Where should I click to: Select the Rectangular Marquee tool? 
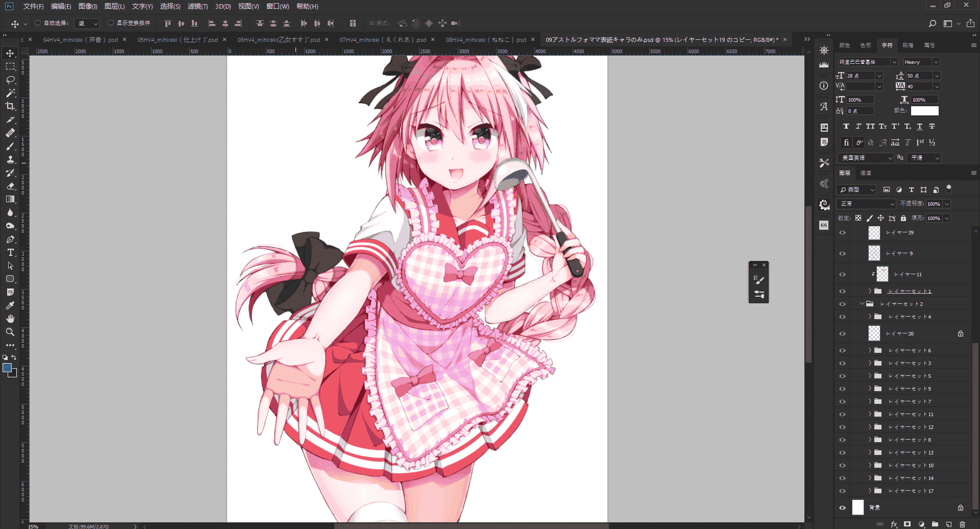tap(10, 66)
